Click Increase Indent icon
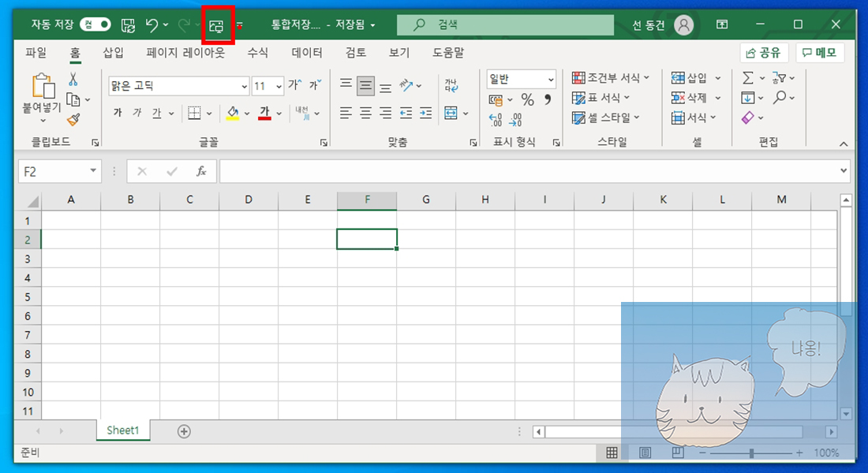868x473 pixels. (x=425, y=114)
